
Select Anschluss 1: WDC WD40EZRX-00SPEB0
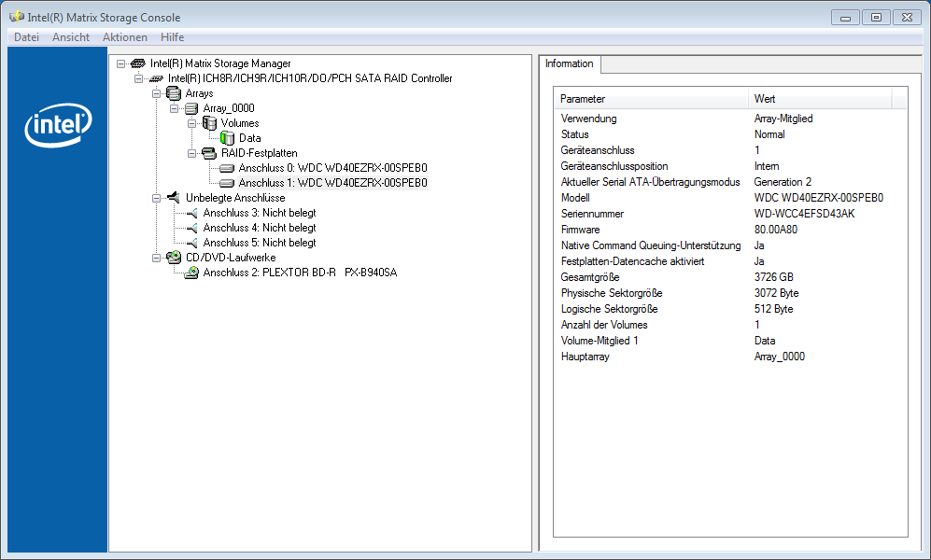332,183
